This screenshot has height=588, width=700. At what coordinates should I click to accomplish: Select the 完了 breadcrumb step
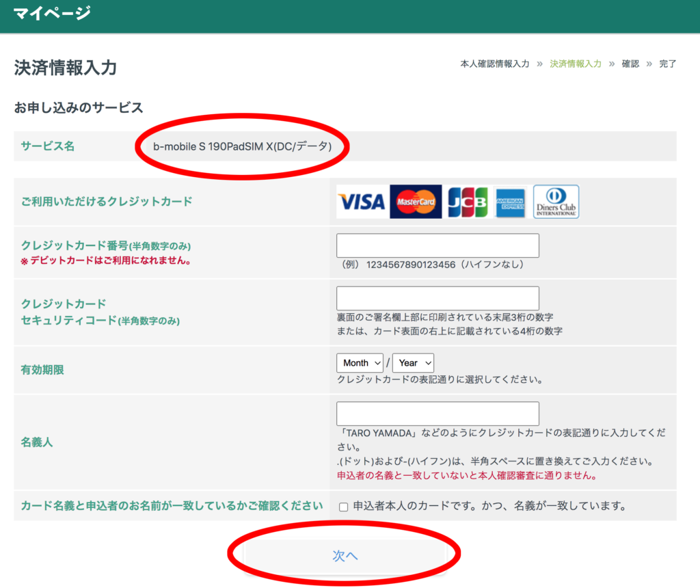coord(668,64)
